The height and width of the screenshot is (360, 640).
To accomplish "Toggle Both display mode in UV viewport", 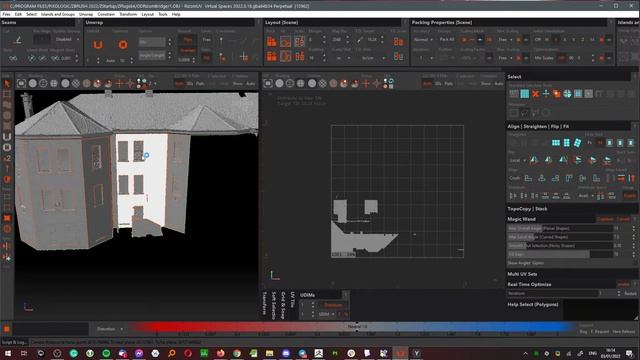I will pyautogui.click(x=427, y=84).
